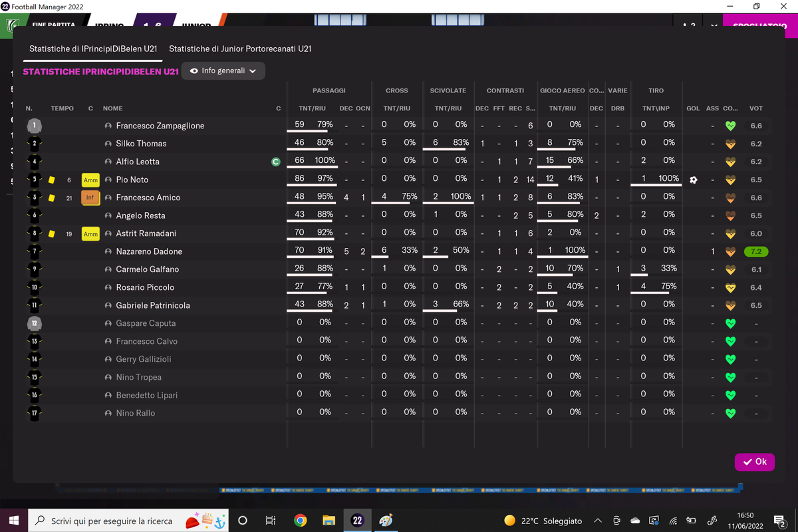The image size is (798, 532).
Task: Click the green condition heart for Francesco Zampaglione
Action: point(730,126)
